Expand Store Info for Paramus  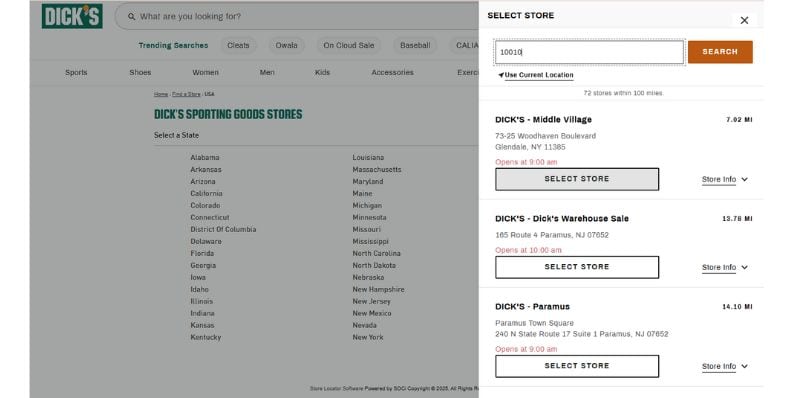coord(725,366)
